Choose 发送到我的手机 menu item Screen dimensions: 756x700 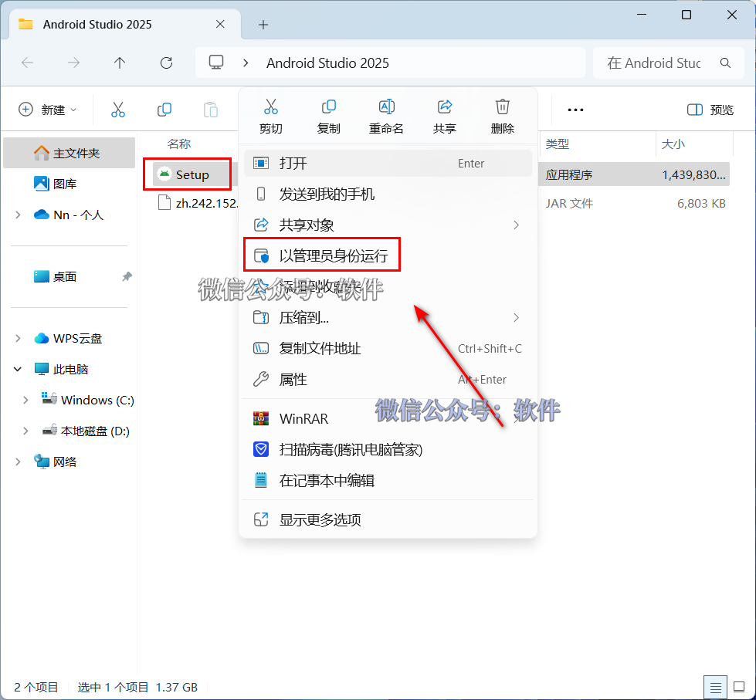coord(388,194)
